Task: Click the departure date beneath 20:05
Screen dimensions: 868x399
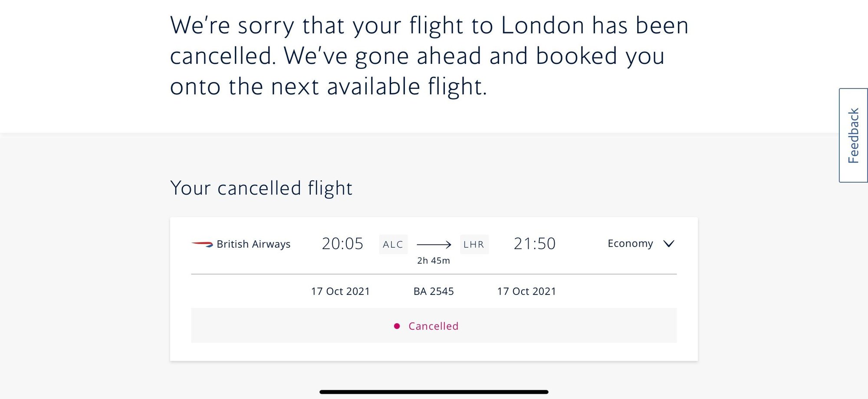Action: (340, 291)
